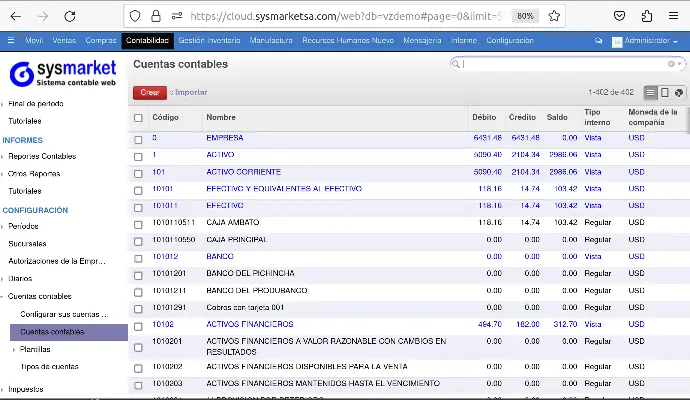The width and height of the screenshot is (690, 400).
Task: Expand the Reportes Contables sidebar section
Action: (x=41, y=156)
